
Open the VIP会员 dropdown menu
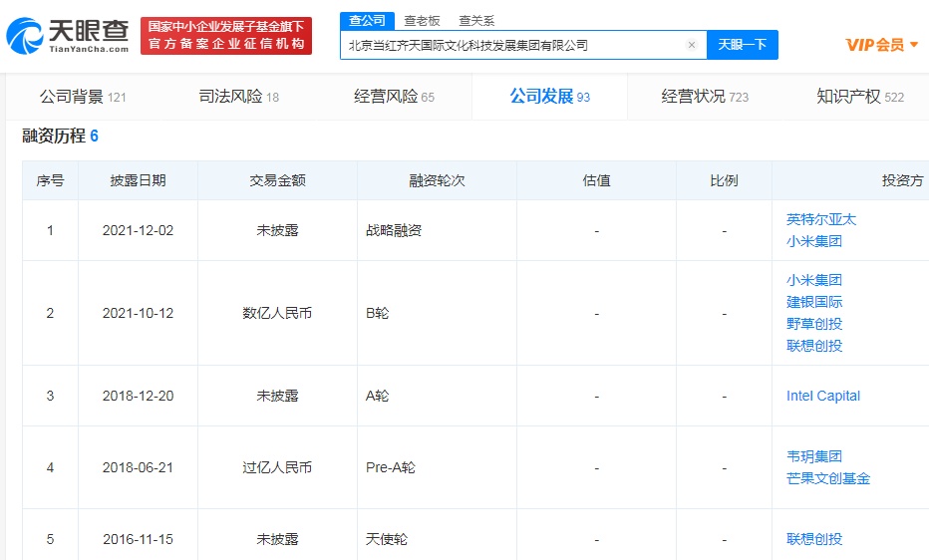pos(881,45)
